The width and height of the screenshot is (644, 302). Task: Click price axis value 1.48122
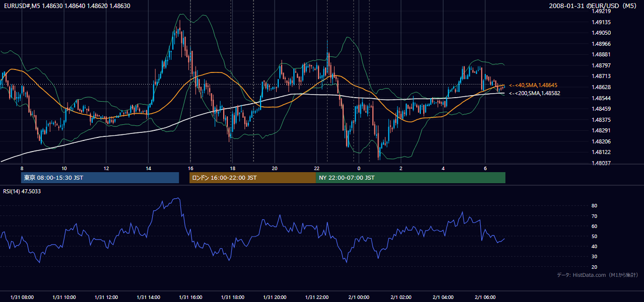[x=601, y=153]
